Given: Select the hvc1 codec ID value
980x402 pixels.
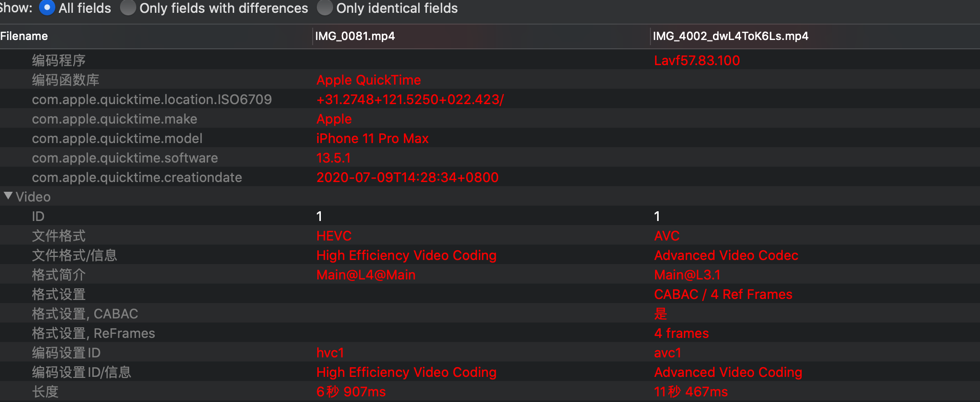Looking at the screenshot, I should point(330,353).
